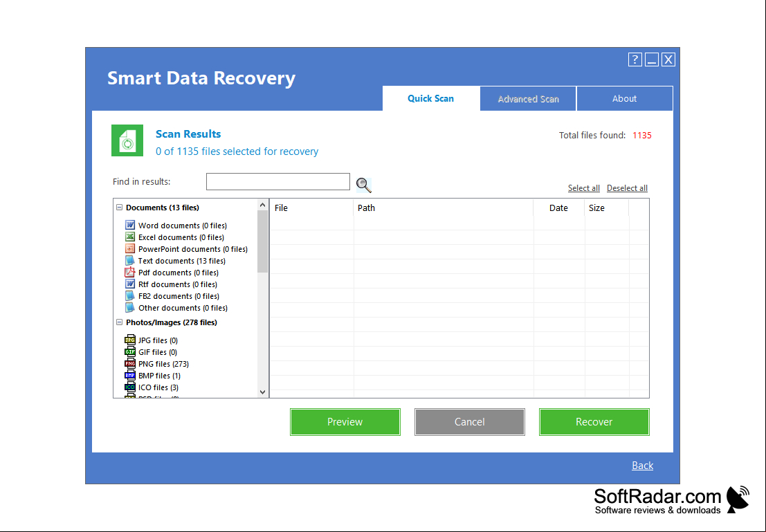Viewport: 766px width, 532px height.
Task: Open the About tab
Action: [624, 99]
